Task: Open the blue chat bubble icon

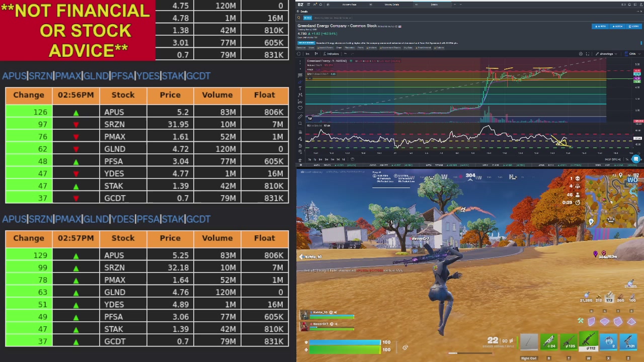Action: pyautogui.click(x=636, y=159)
